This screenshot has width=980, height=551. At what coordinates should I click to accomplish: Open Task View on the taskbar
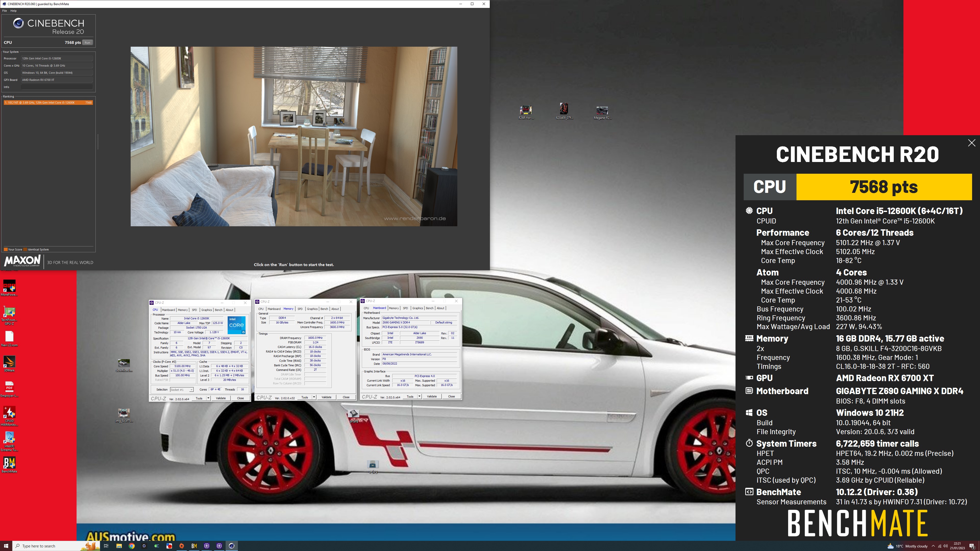[x=106, y=546]
